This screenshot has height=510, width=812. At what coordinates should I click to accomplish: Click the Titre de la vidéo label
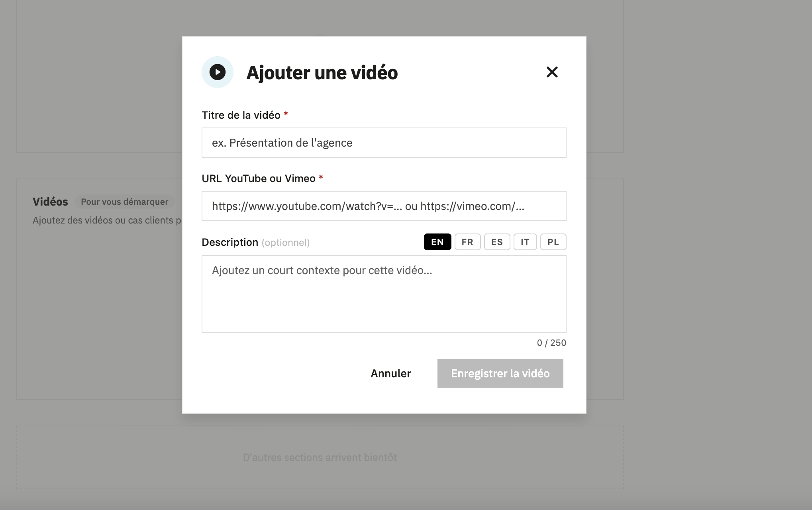[245, 115]
